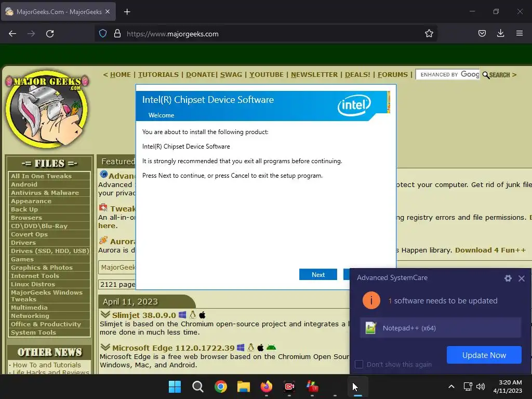Open the DONATE menu link

(x=201, y=75)
